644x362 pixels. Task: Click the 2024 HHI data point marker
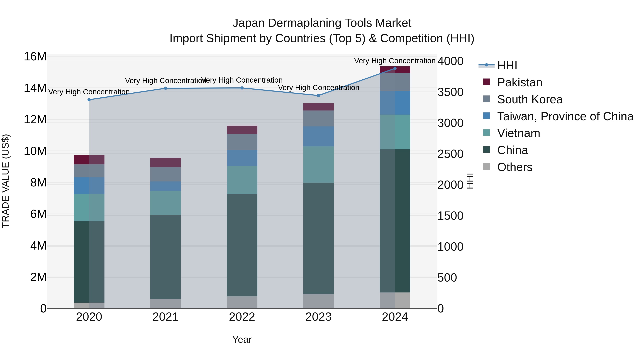pos(395,68)
